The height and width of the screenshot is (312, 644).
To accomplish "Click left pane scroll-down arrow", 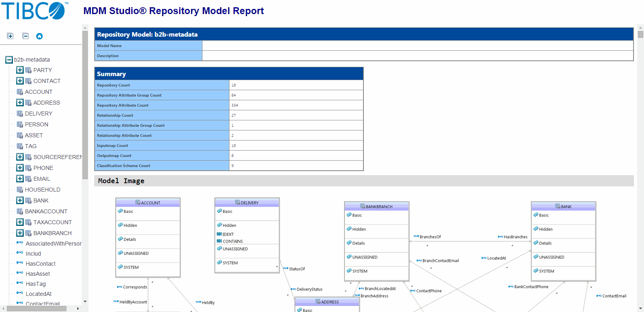I will (x=85, y=301).
